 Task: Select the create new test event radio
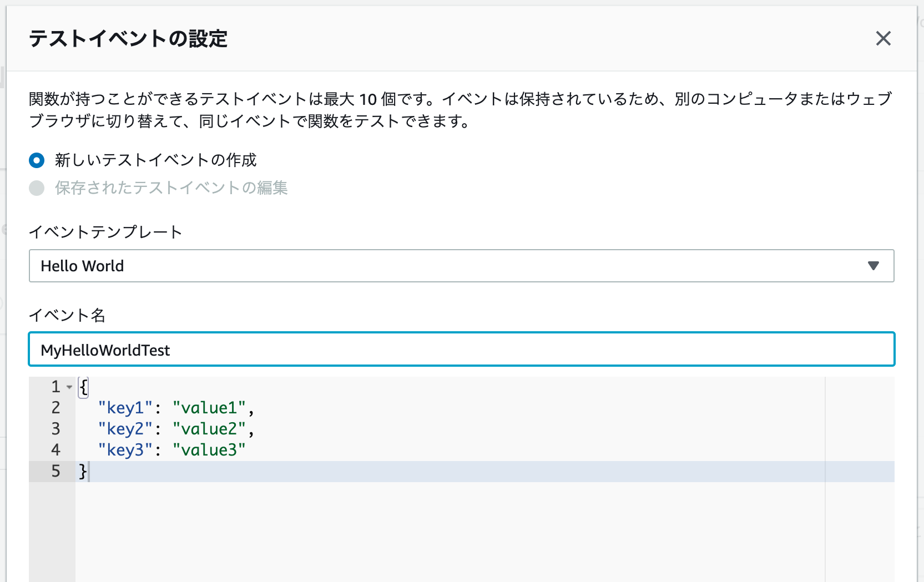click(x=37, y=160)
